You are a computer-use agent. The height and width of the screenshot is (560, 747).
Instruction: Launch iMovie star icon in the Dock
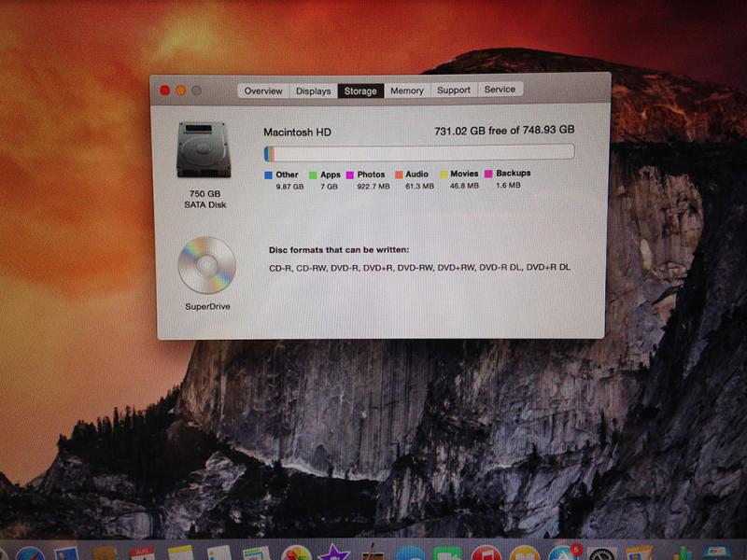point(333,553)
